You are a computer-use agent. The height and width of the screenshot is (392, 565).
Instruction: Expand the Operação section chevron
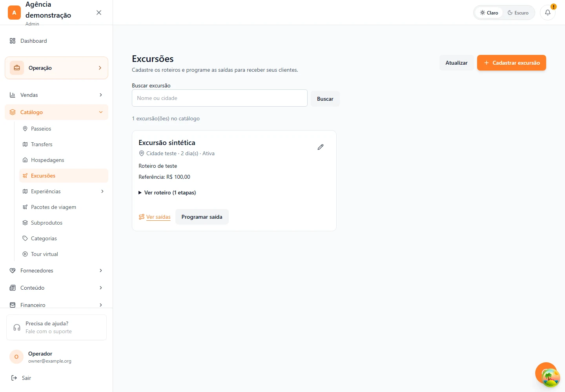(x=100, y=68)
